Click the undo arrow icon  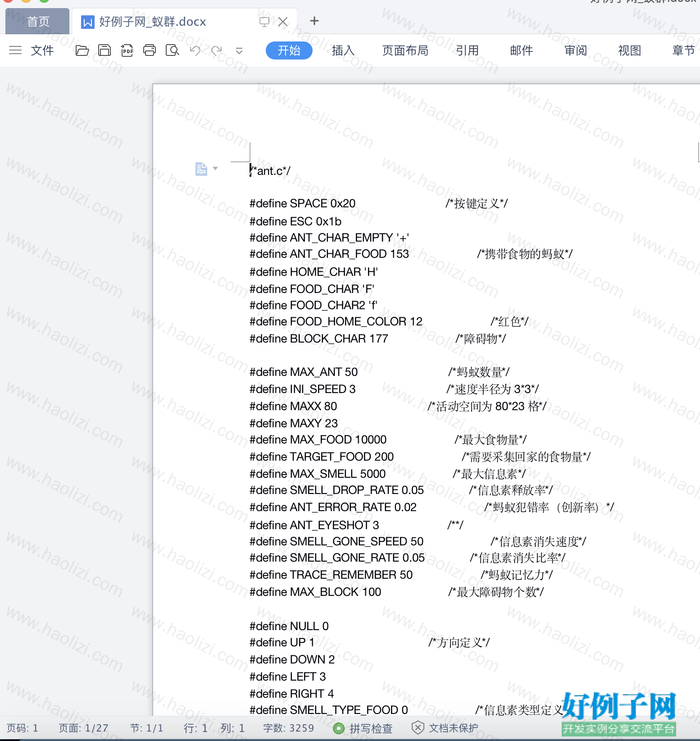[x=195, y=50]
